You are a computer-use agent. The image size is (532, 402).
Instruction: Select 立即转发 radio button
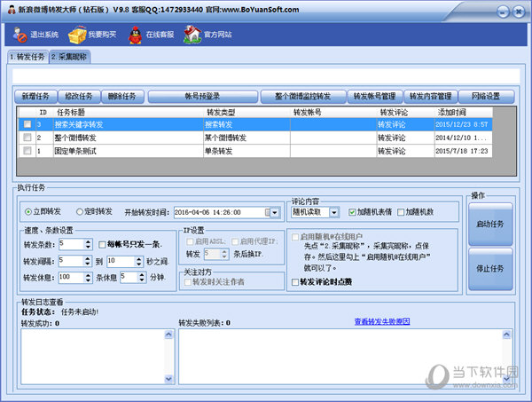coord(28,212)
